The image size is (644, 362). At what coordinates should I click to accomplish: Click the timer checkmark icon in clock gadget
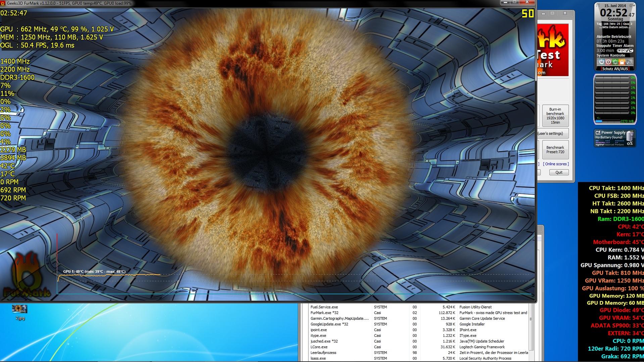pos(628,51)
